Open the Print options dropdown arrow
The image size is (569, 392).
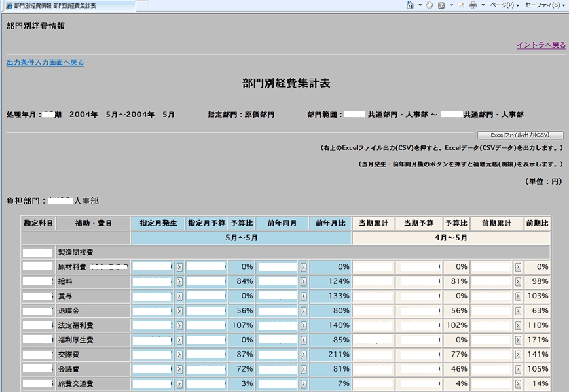(483, 5)
